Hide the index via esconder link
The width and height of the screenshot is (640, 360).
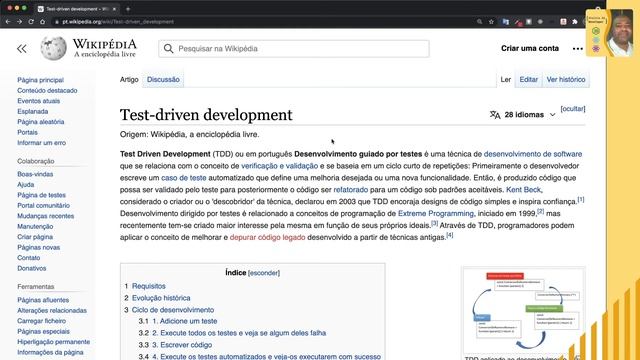[x=264, y=273]
